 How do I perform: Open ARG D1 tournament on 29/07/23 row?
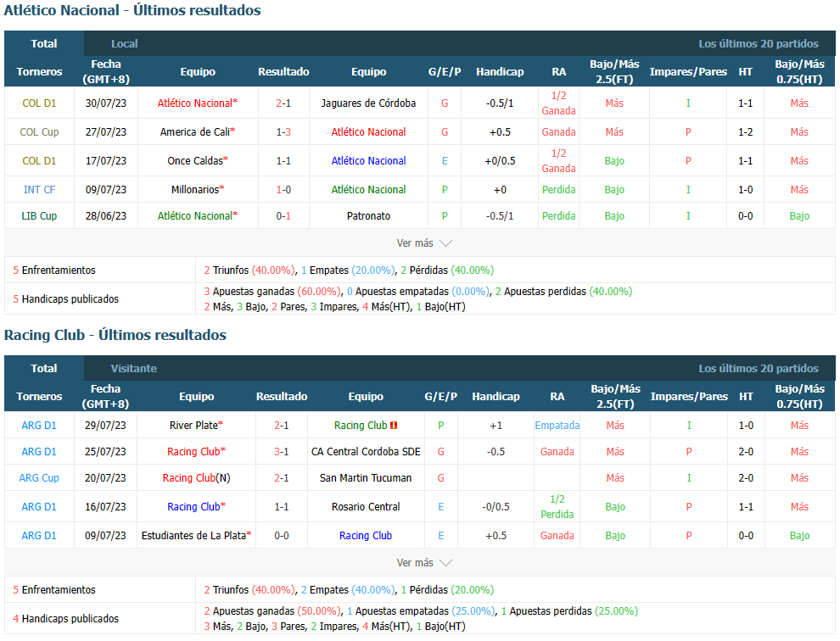[x=38, y=426]
